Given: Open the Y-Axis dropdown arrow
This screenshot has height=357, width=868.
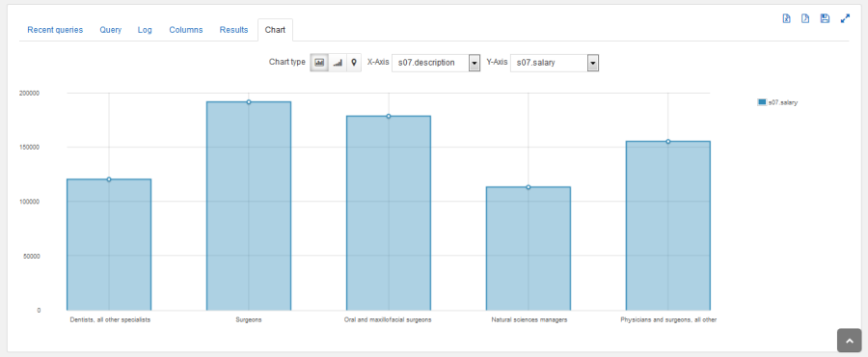Looking at the screenshot, I should pyautogui.click(x=593, y=63).
